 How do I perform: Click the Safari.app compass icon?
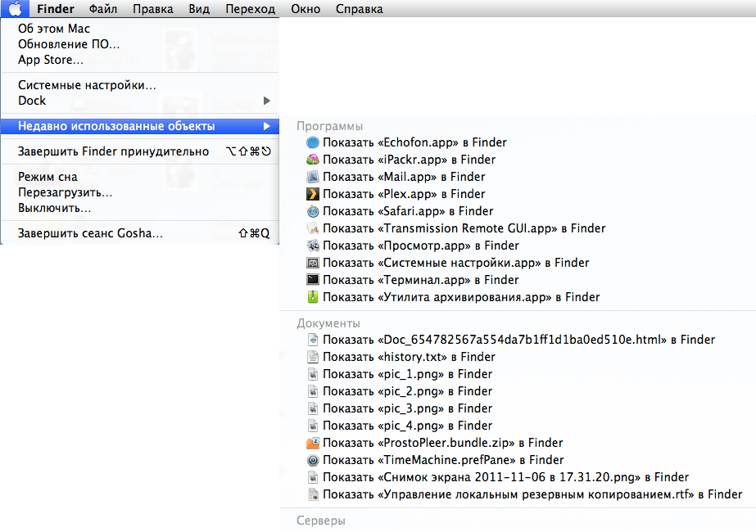(313, 211)
